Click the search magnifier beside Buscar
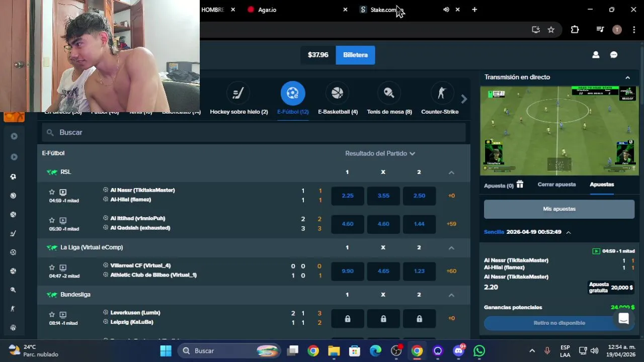 click(50, 132)
